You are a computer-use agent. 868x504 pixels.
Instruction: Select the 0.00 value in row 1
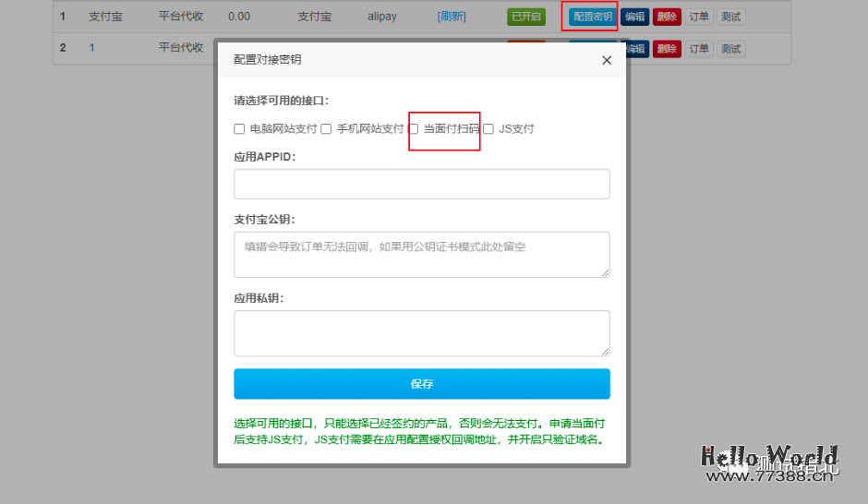pos(239,17)
